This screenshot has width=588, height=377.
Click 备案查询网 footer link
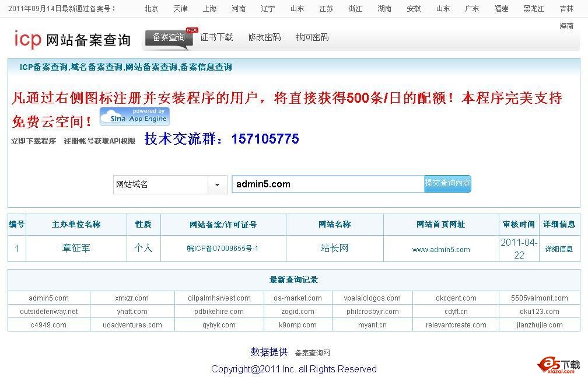click(x=313, y=353)
